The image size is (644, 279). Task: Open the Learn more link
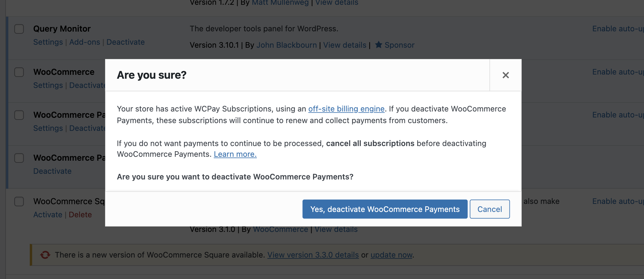[x=235, y=154]
